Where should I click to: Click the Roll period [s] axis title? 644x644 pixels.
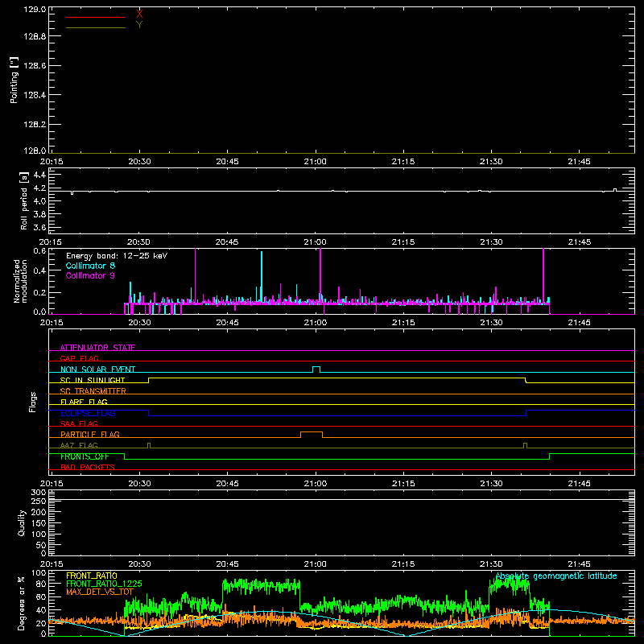pyautogui.click(x=24, y=200)
